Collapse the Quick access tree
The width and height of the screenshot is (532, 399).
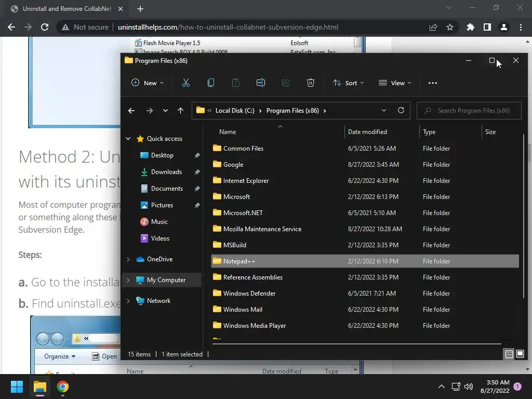point(128,138)
